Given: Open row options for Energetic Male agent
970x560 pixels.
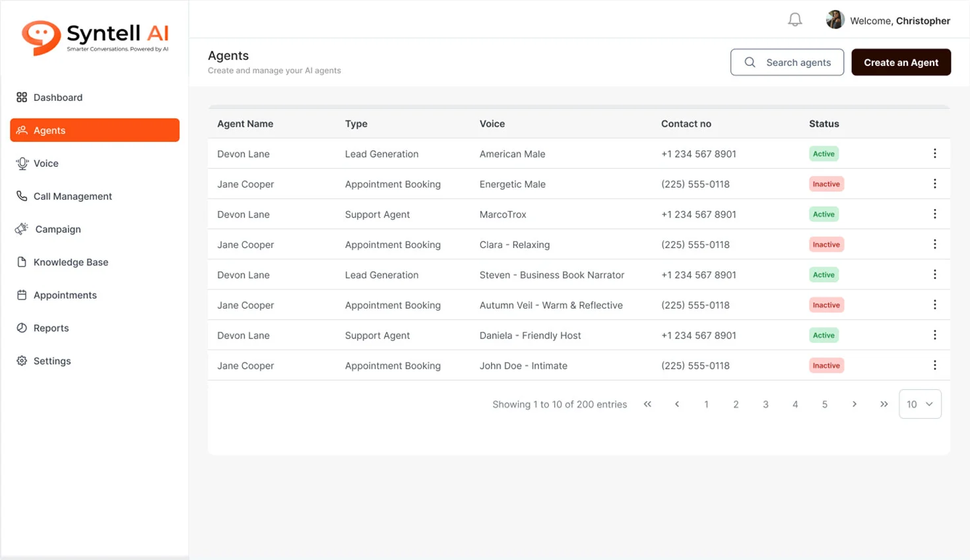Looking at the screenshot, I should pos(934,184).
